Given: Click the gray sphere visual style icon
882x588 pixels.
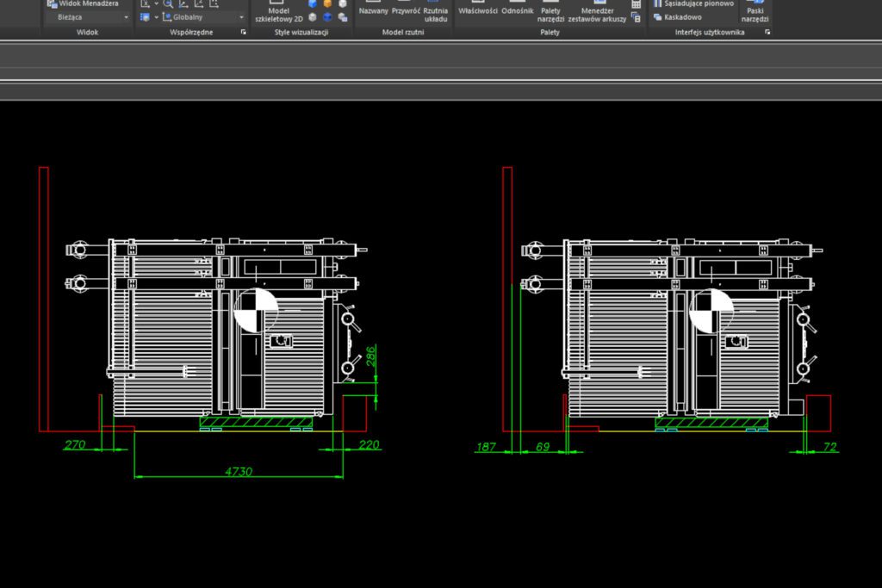Looking at the screenshot, I should coord(312,17).
